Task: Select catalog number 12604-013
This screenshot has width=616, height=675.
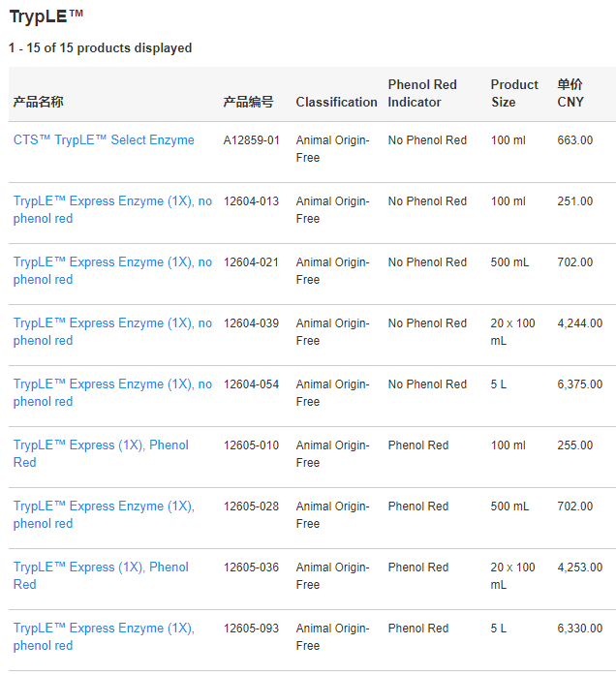Action: (251, 201)
